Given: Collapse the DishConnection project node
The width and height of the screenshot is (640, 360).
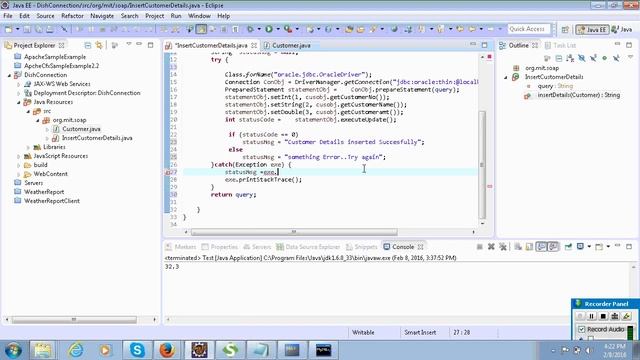Looking at the screenshot, I should (x=10, y=75).
